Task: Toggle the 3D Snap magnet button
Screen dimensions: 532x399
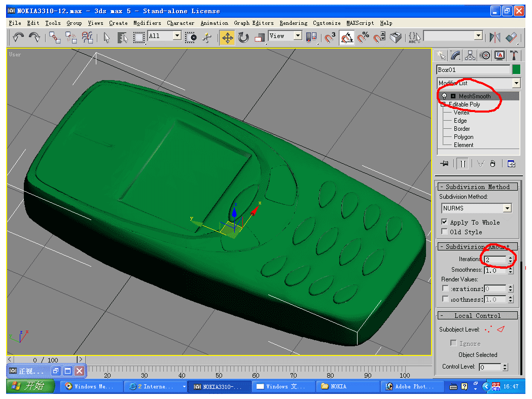Action: 330,38
